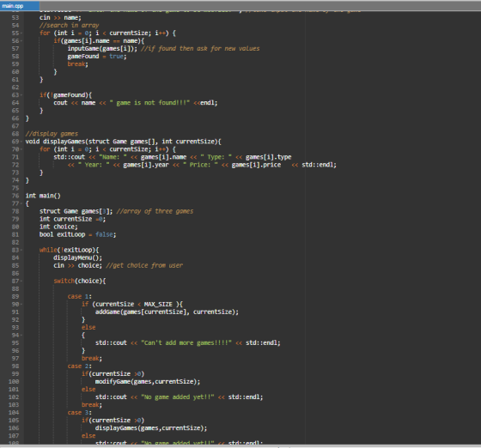Click the 'addGame(games[currentSize], currentSize);' call
The height and width of the screenshot is (448, 481).
[x=167, y=312]
